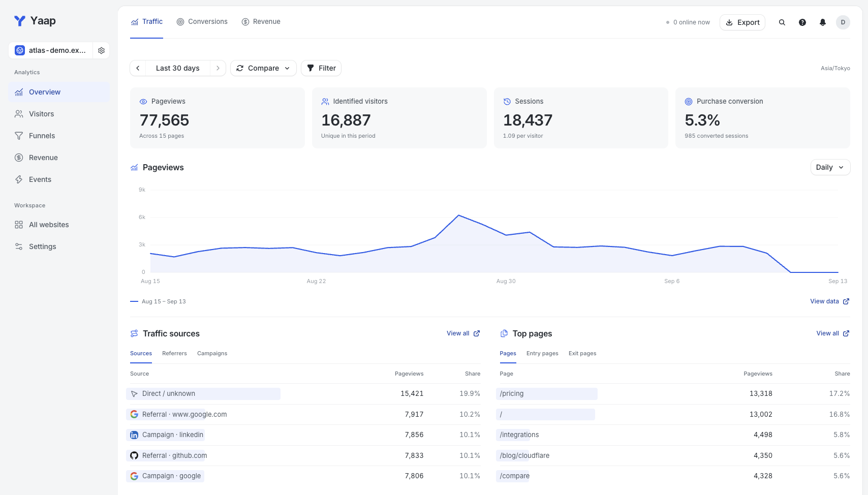The image size is (868, 495).
Task: Select the Exit pages tab
Action: (x=582, y=353)
